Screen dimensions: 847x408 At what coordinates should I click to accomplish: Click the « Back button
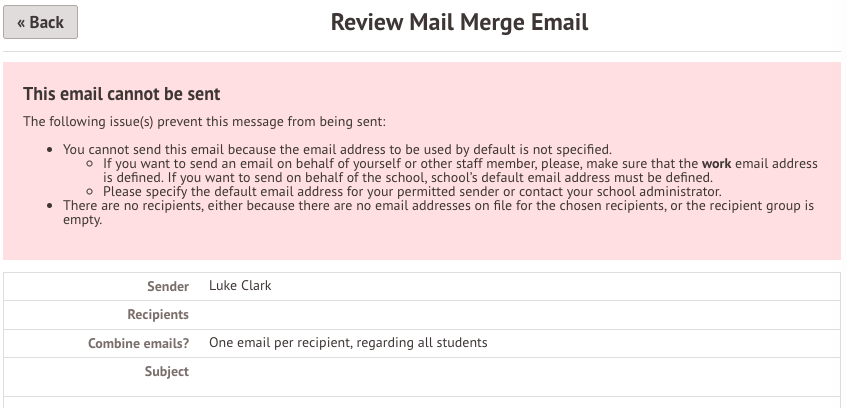(x=41, y=22)
